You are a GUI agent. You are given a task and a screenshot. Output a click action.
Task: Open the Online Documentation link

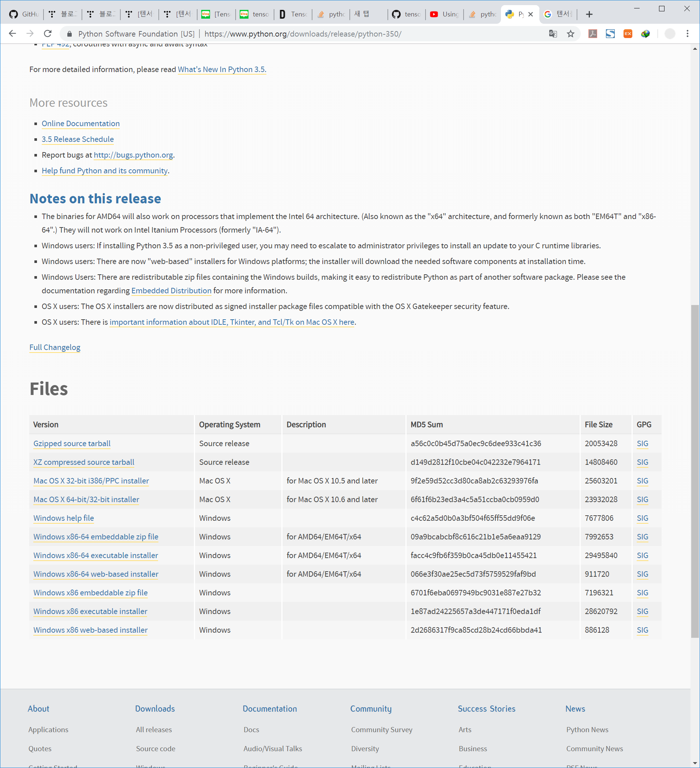tap(81, 124)
